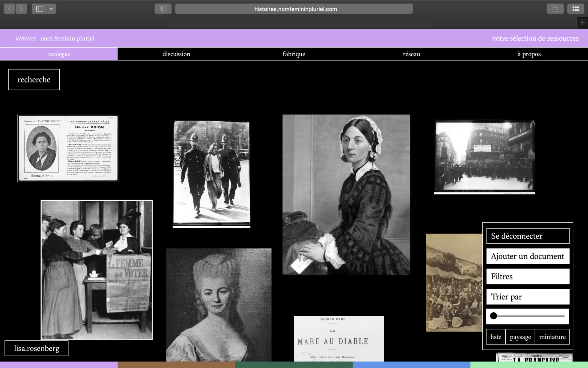Open the sidebar chevron dropdown

point(51,9)
